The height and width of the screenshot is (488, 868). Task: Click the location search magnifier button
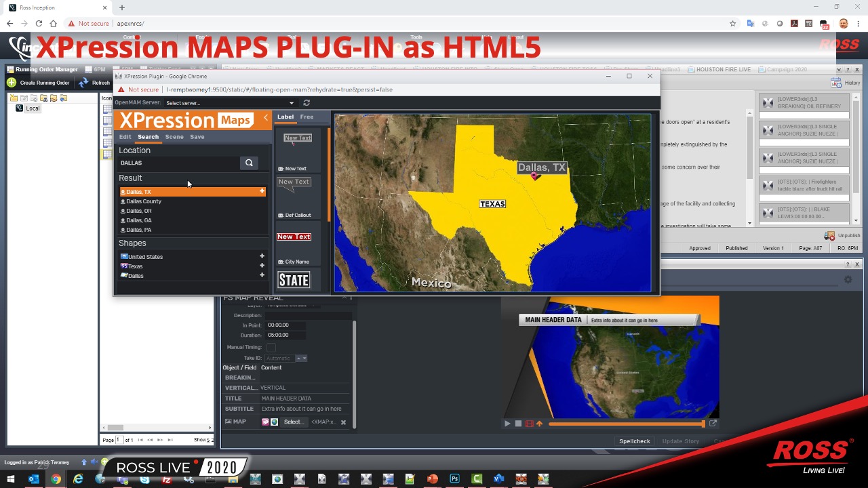pyautogui.click(x=249, y=163)
